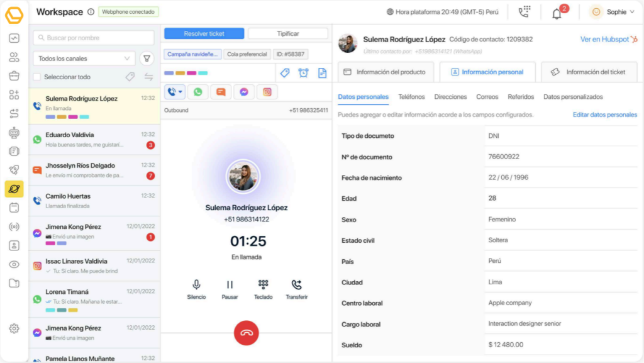
Task: Expand the phone channel dropdown arrow
Action: point(181,92)
